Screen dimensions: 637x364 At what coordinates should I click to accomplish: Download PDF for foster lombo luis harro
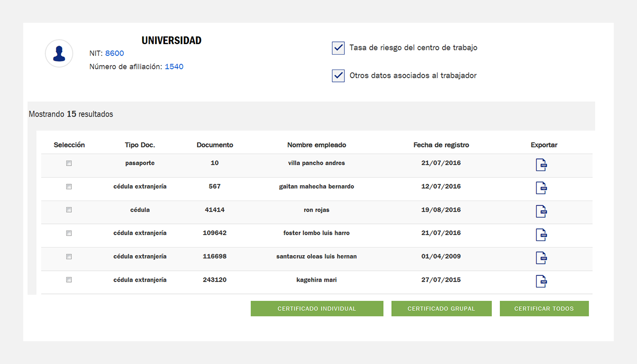click(541, 234)
